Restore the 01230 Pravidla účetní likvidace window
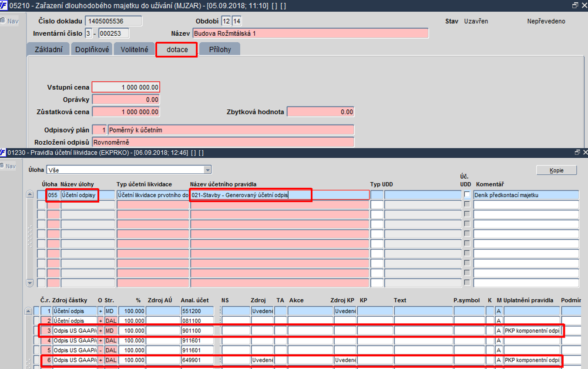The image size is (588, 369). coord(578,152)
